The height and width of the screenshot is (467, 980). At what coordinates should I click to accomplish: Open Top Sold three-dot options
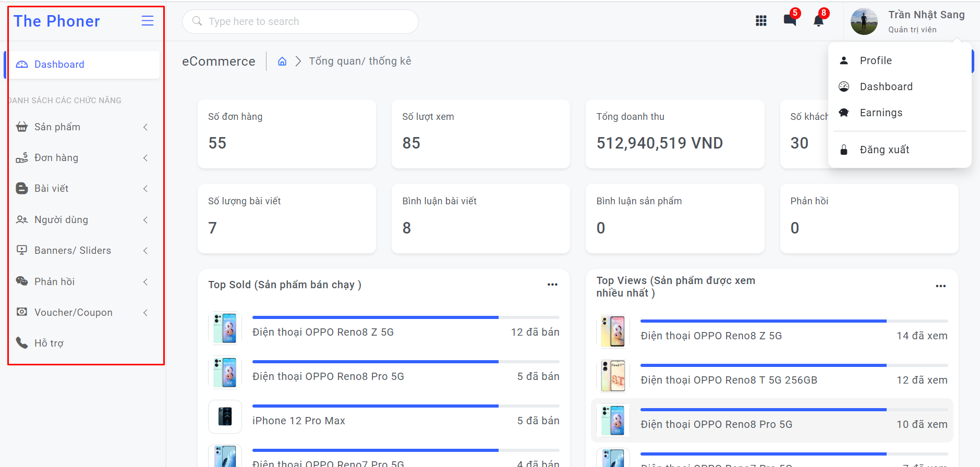[552, 285]
